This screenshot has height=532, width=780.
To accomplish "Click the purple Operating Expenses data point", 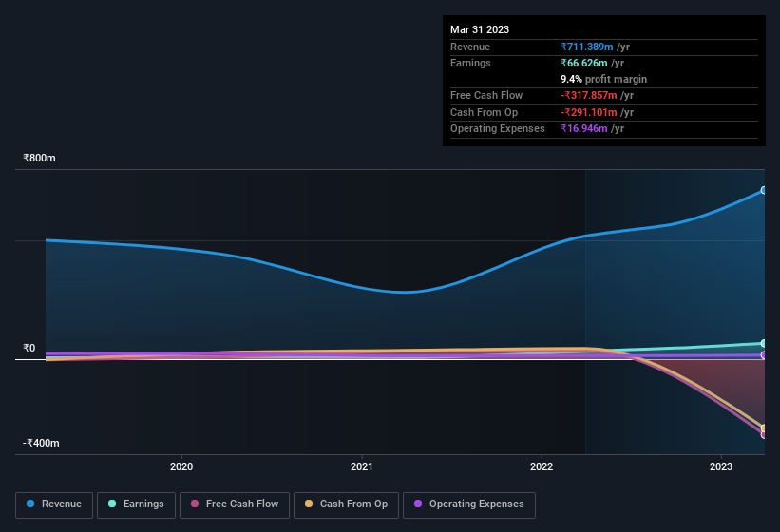I will pos(764,355).
